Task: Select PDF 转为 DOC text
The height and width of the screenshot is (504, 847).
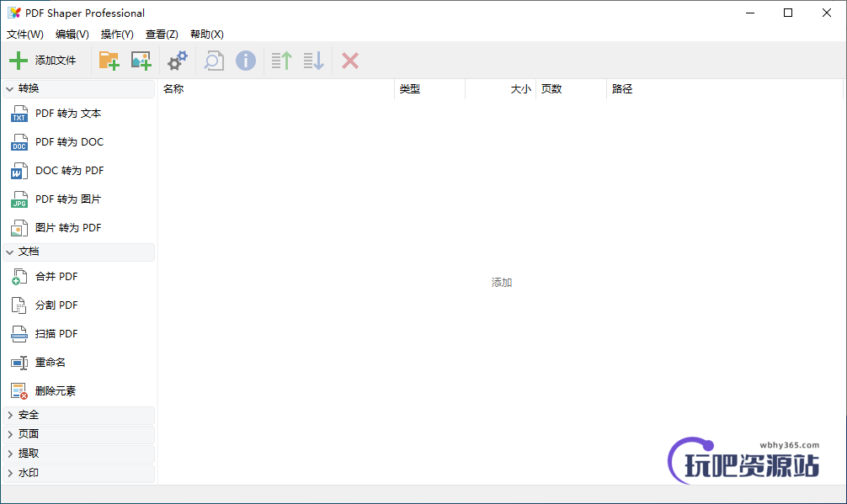Action: pos(69,142)
